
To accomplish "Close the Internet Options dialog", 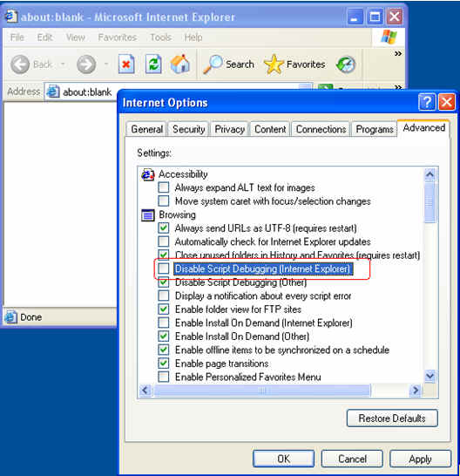I will click(447, 102).
